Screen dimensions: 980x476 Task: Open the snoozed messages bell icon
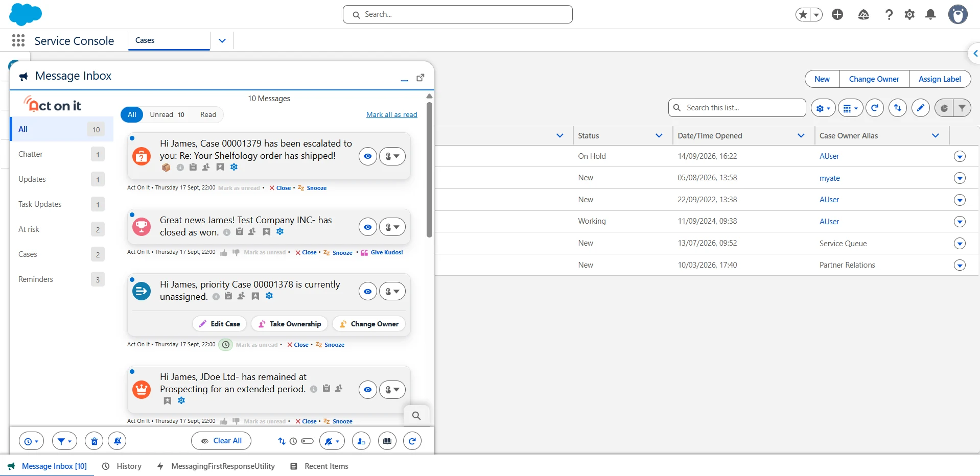pyautogui.click(x=118, y=441)
